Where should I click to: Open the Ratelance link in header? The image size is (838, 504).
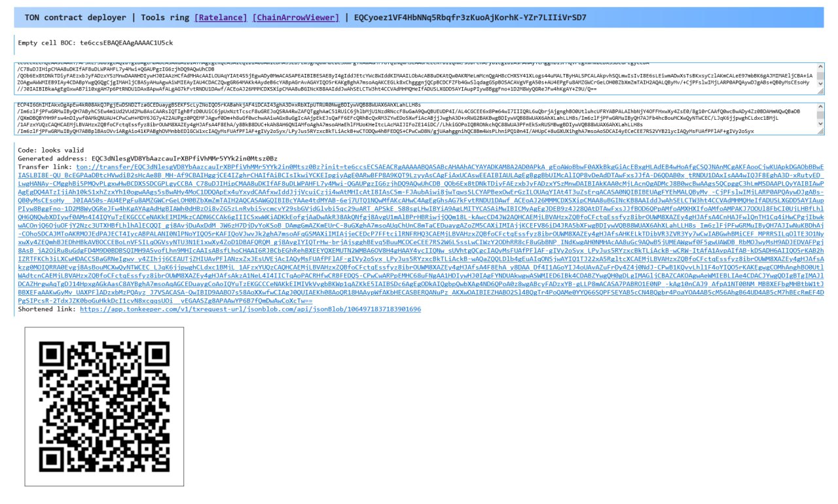click(221, 18)
